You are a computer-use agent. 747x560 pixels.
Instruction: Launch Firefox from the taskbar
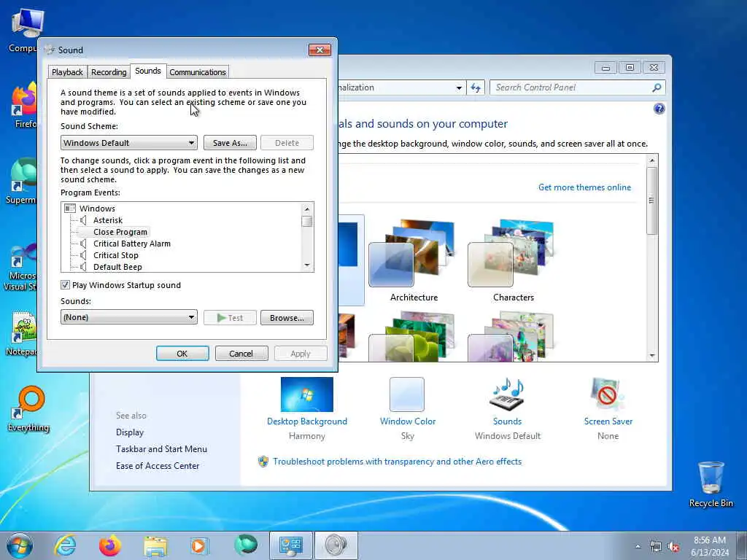[110, 545]
